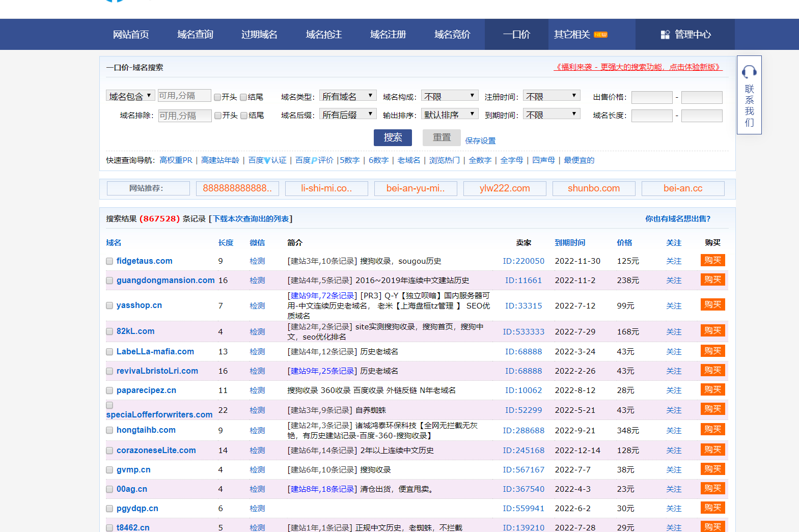
Task: Click the 建站9年,72条记录 link
Action: (x=322, y=296)
